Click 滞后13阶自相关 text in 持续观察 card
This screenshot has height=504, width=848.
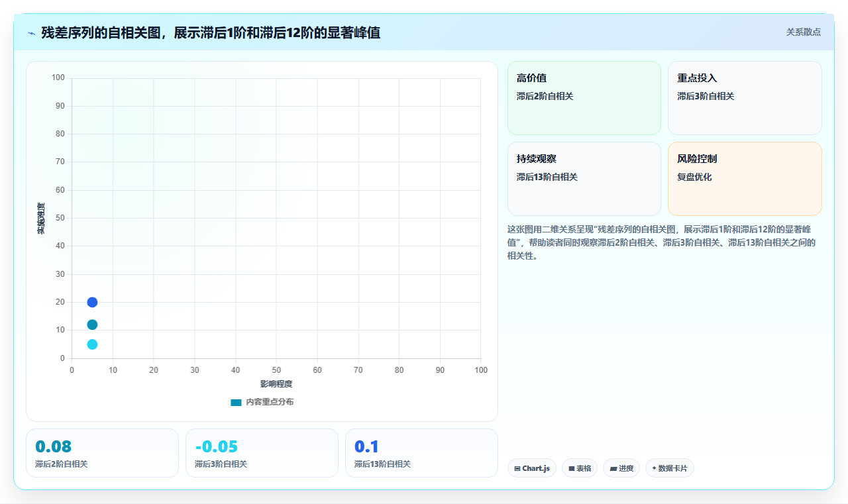coord(547,177)
